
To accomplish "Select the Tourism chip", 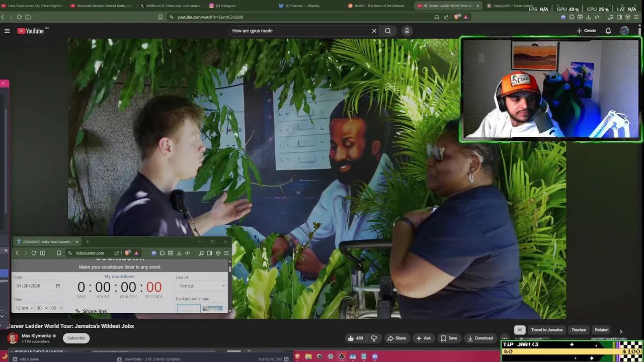I will point(579,330).
